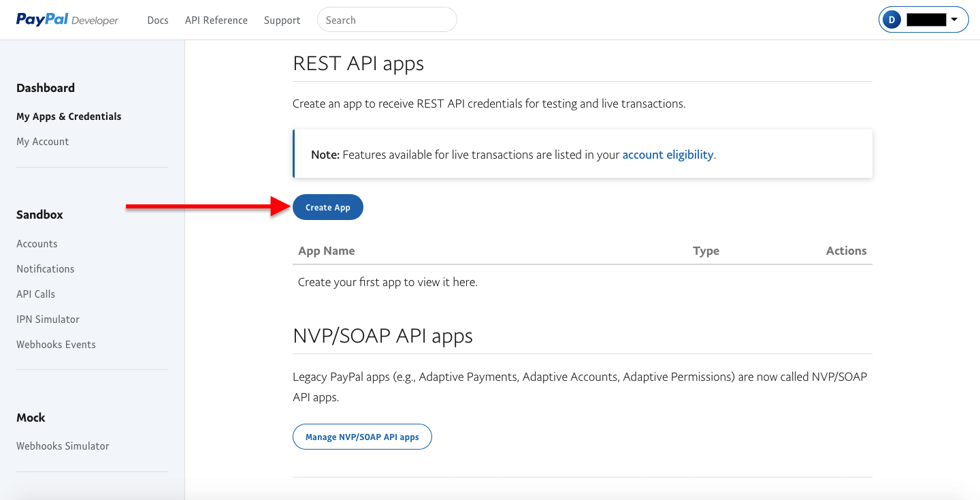
Task: Open the API Reference menu
Action: point(216,20)
